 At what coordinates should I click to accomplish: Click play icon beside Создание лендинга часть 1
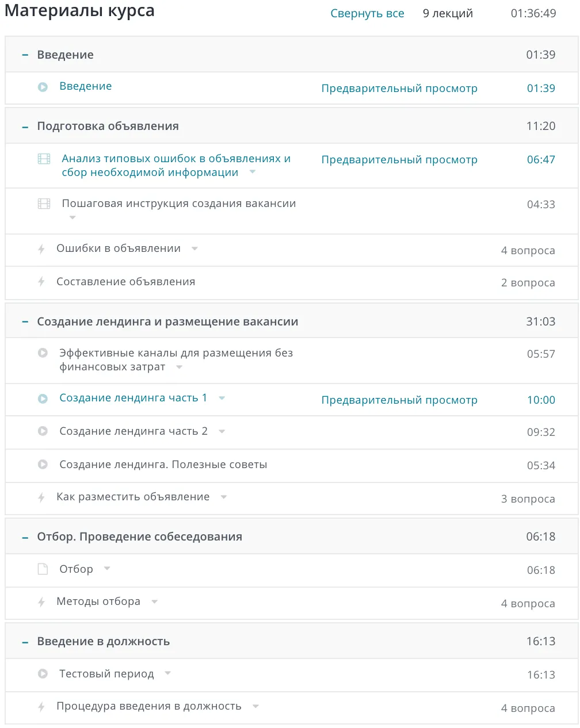pyautogui.click(x=43, y=399)
